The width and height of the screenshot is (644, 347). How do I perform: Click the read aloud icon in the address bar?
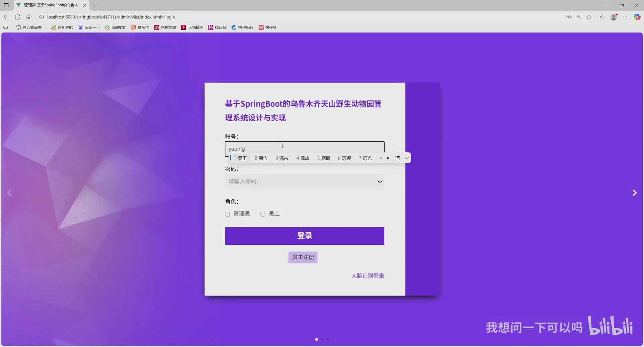click(568, 17)
